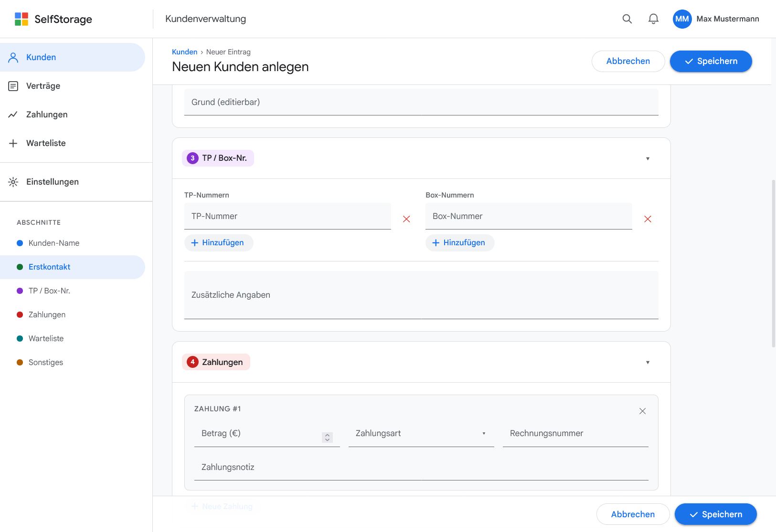The width and height of the screenshot is (776, 532).
Task: Follow Kunden breadcrumb link
Action: click(x=184, y=52)
